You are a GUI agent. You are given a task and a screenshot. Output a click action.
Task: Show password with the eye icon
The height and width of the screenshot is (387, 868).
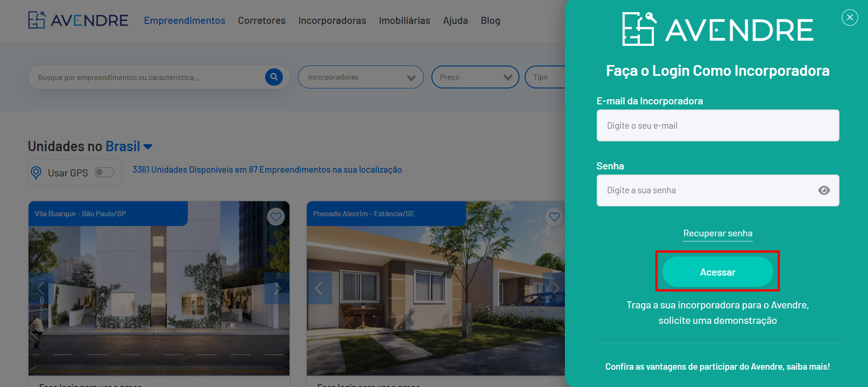click(824, 190)
